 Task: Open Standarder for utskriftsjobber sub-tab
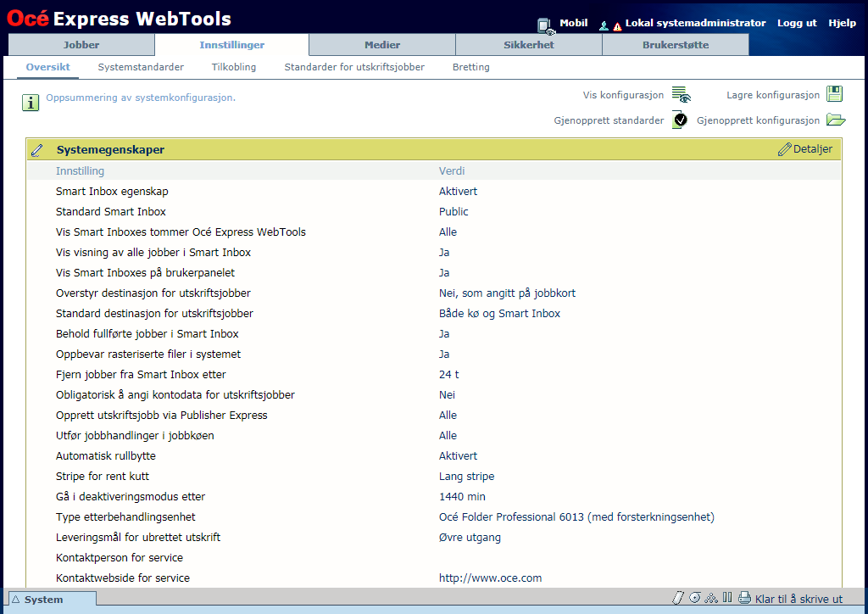[x=354, y=67]
